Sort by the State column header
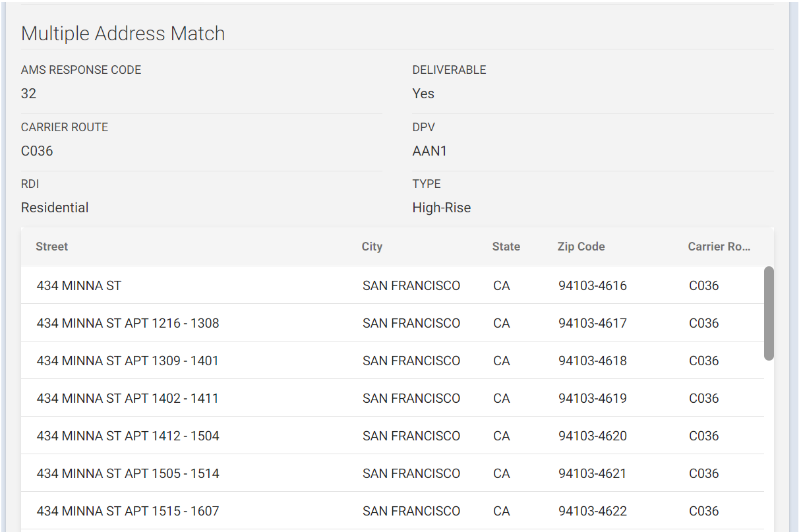801x532 pixels. (x=506, y=247)
